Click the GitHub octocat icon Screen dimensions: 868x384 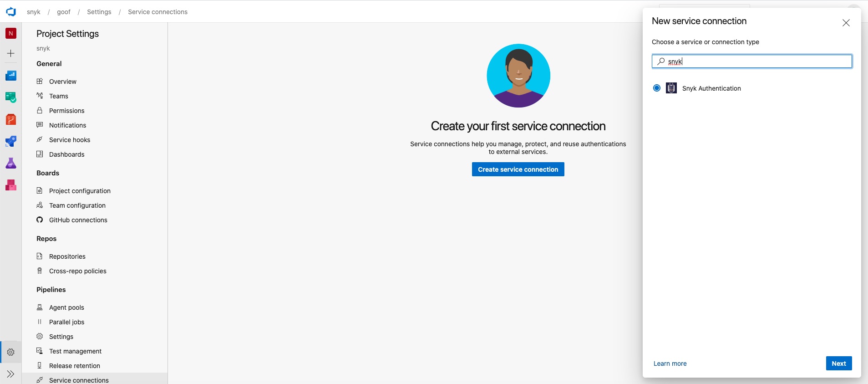[40, 220]
